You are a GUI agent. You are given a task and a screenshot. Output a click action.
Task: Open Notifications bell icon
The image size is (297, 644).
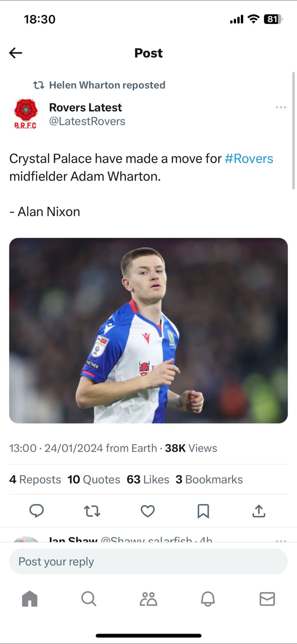click(208, 599)
